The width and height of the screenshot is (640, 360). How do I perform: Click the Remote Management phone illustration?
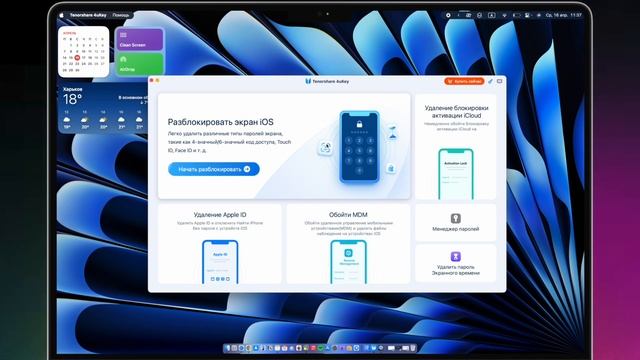click(x=348, y=262)
